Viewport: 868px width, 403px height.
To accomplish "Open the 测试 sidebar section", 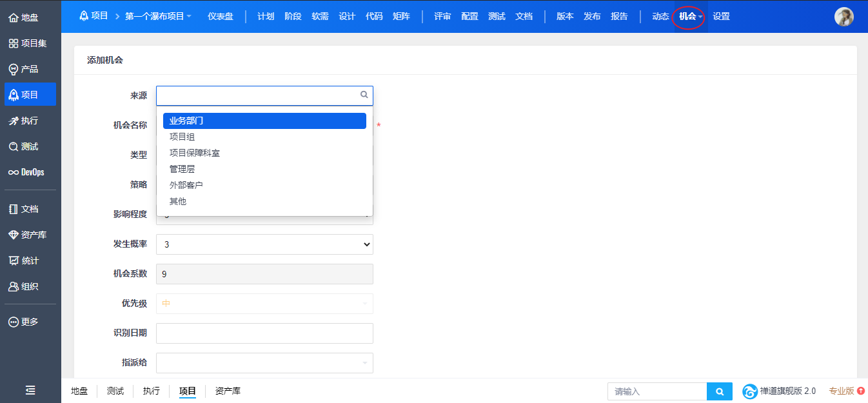I will click(13, 146).
